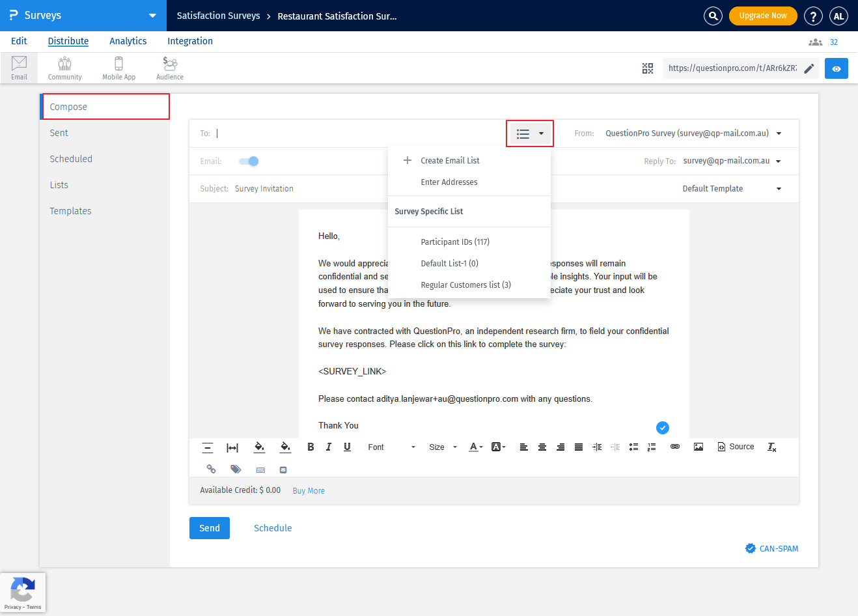
Task: Disable the Email toggle in compose pane
Action: (248, 161)
